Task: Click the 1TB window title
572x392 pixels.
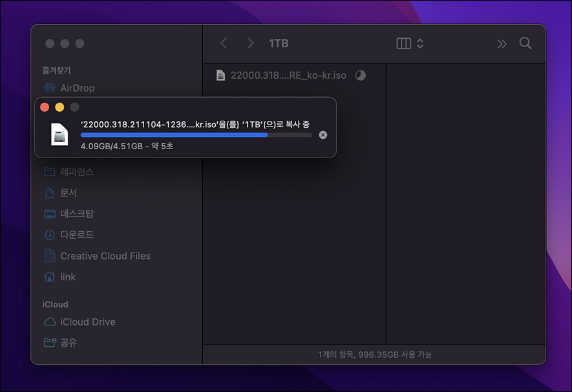Action: coord(279,43)
